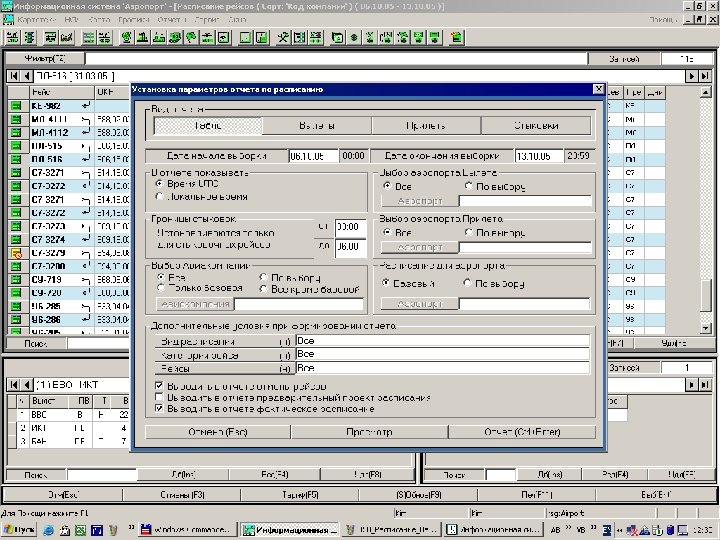Click the green row icon beside flight МЛ-4112
Viewport: 720px width, 540px height.
point(16,131)
